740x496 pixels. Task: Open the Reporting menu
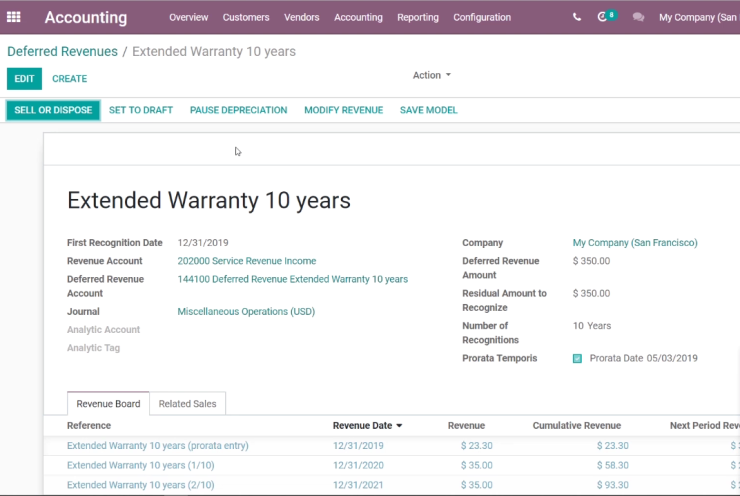tap(418, 17)
